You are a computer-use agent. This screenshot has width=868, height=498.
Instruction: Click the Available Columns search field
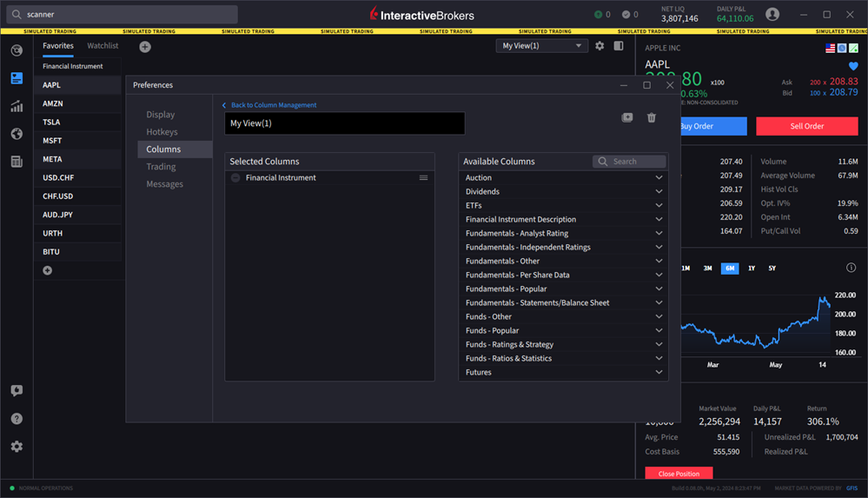pos(629,161)
